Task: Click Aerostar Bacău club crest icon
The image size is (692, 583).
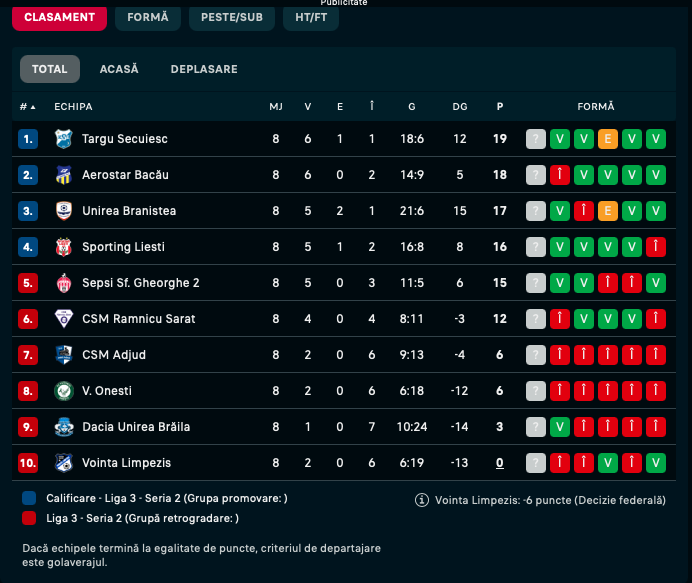Action: 64,175
